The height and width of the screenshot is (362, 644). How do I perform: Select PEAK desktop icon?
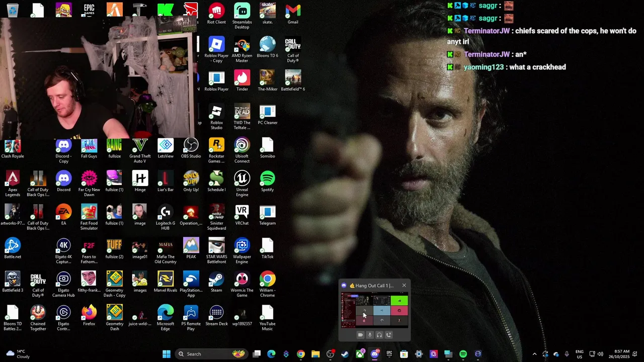point(191,248)
